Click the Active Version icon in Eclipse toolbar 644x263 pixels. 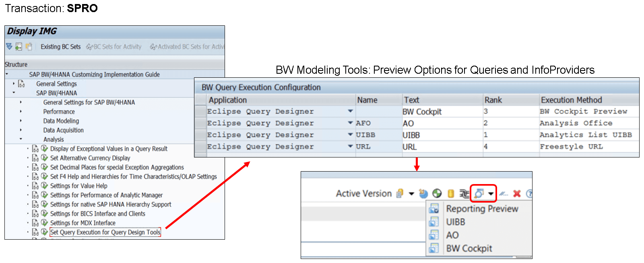tap(400, 194)
